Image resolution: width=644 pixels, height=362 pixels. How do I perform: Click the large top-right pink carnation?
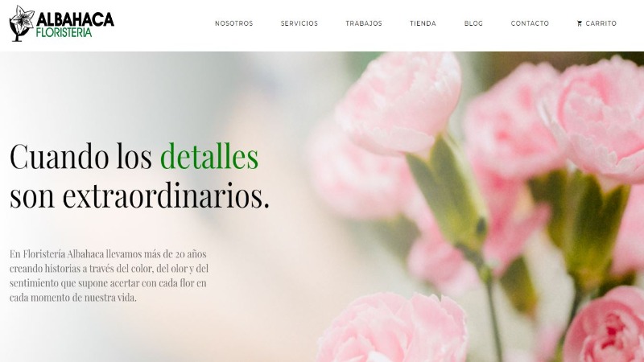pos(600,119)
